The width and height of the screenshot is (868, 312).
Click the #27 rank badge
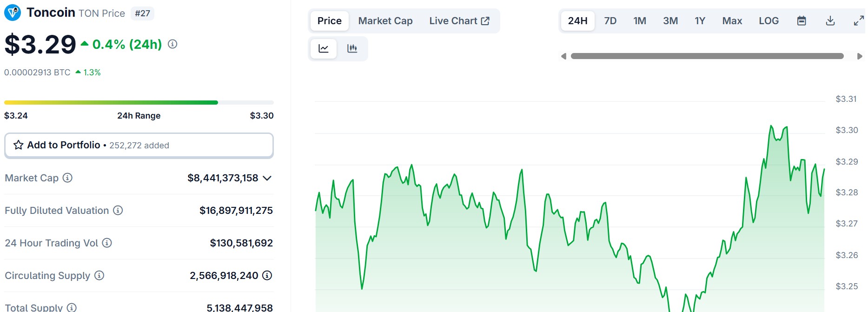[x=143, y=13]
